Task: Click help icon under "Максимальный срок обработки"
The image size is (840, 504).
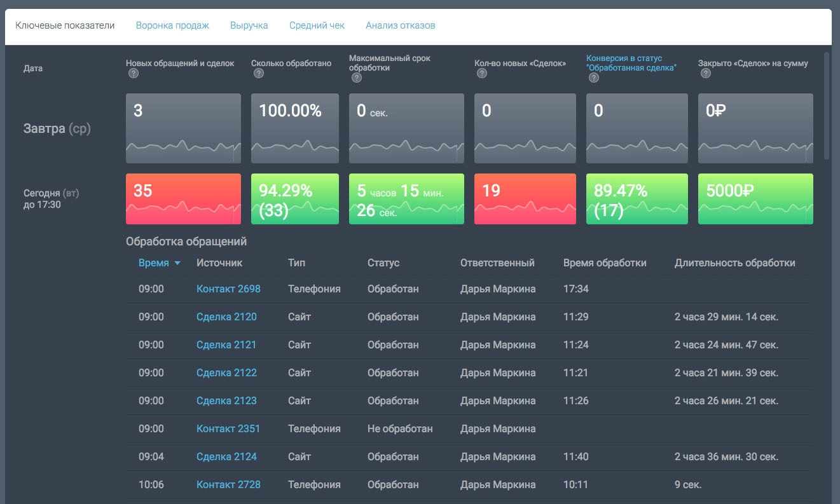Action: coord(357,78)
